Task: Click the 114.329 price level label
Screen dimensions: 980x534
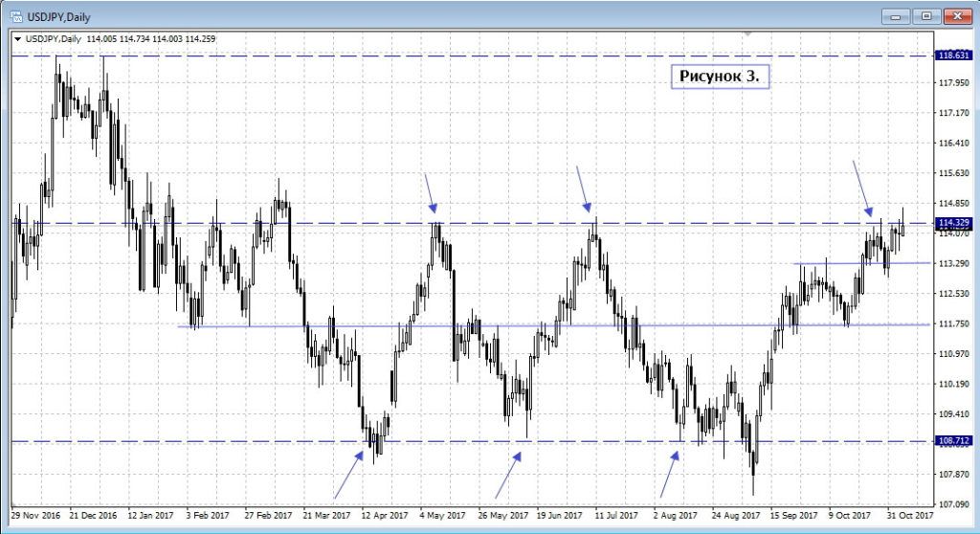Action: click(x=955, y=223)
